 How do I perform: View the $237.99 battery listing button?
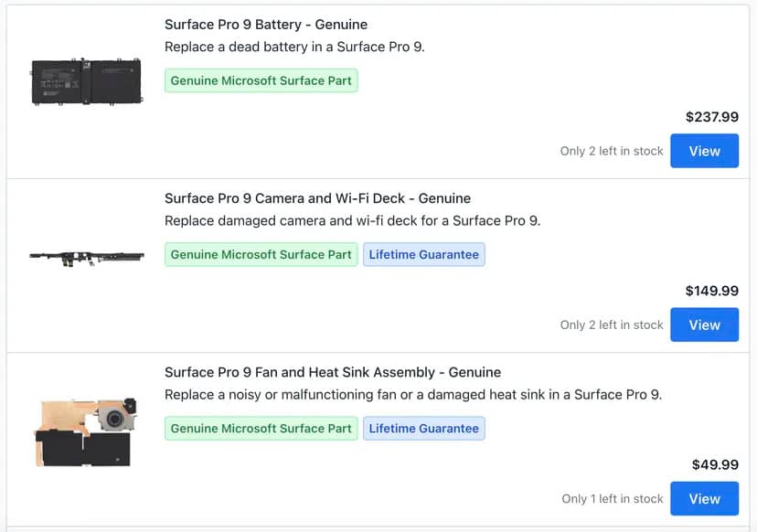704,151
